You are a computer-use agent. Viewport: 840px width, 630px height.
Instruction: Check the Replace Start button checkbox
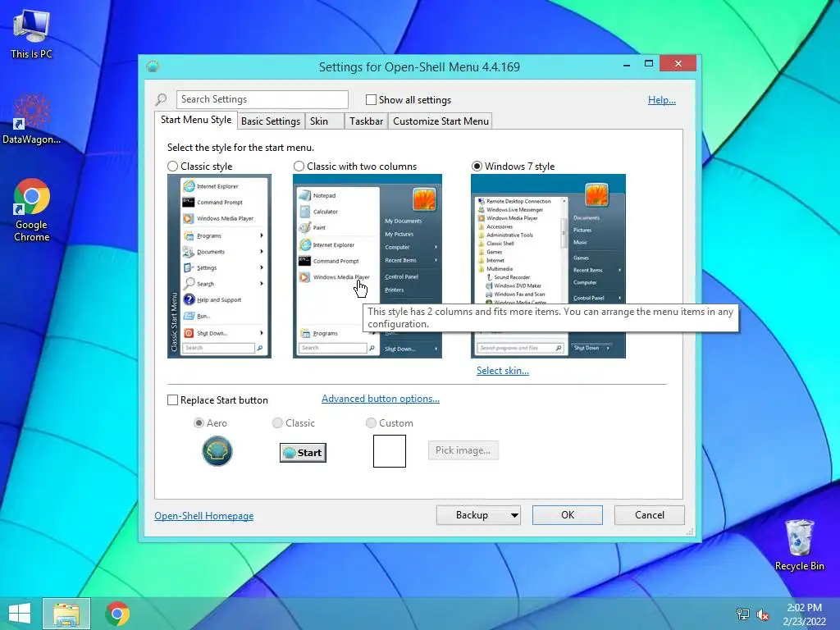tap(172, 400)
